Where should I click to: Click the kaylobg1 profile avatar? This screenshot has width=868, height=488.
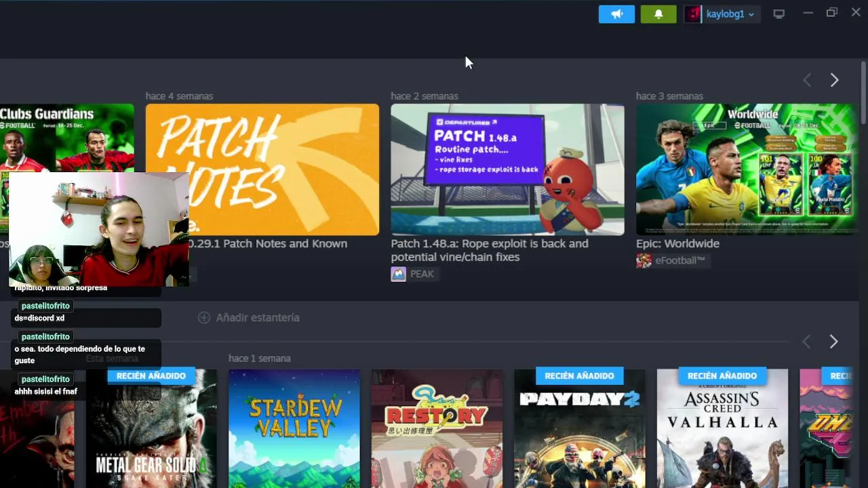[x=692, y=14]
